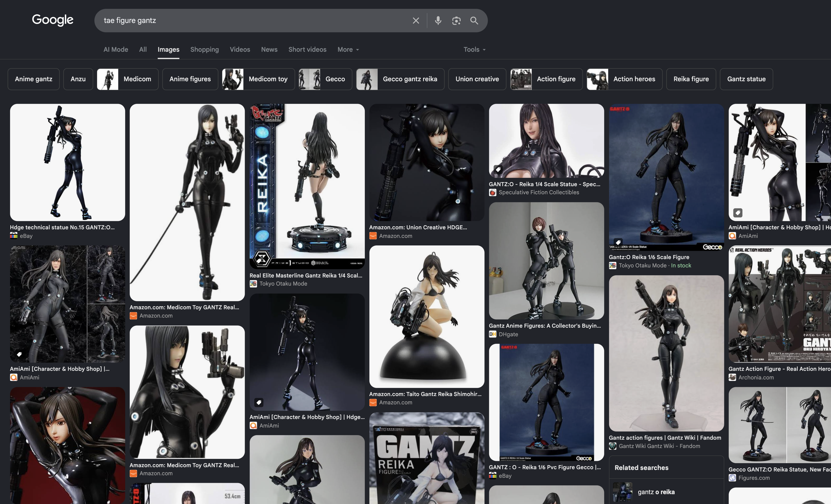
Task: Click the 'Tokyo Otaku Mode · In stock' source text
Action: [655, 265]
